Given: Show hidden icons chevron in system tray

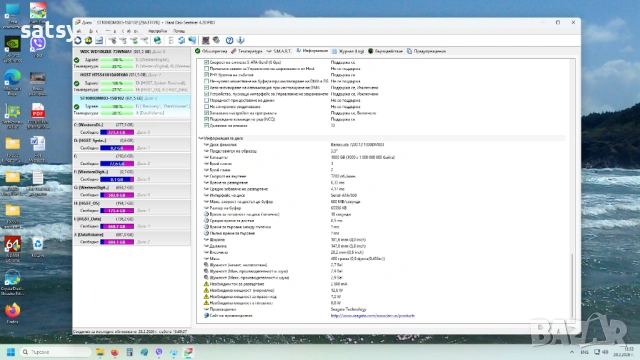Looking at the screenshot, I should [572, 352].
